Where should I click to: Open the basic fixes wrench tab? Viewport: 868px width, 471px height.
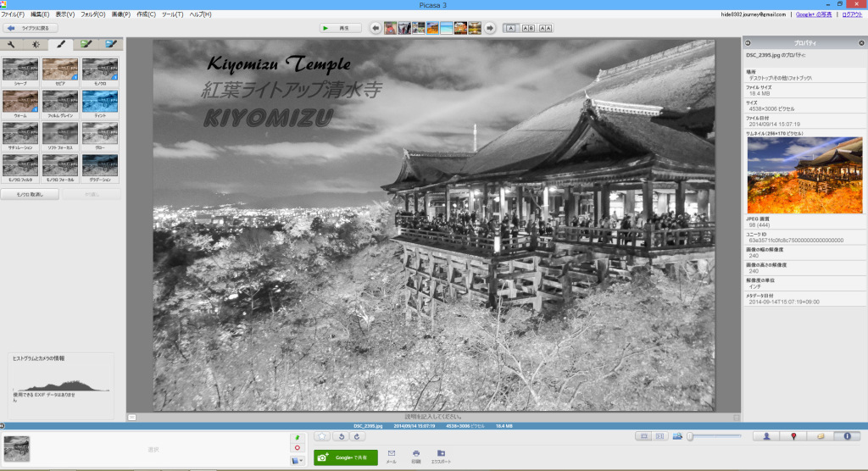[x=12, y=44]
